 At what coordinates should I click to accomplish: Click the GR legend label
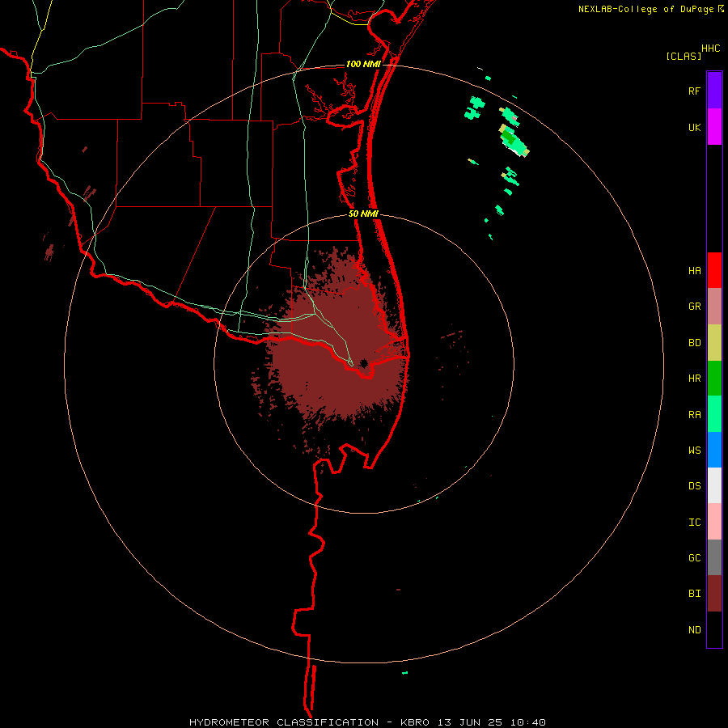[694, 307]
